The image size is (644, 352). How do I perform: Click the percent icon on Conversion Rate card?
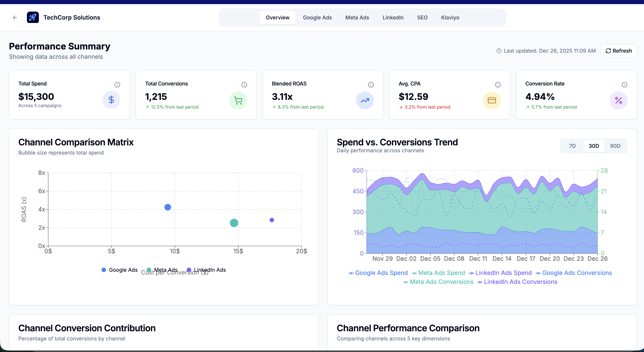618,100
